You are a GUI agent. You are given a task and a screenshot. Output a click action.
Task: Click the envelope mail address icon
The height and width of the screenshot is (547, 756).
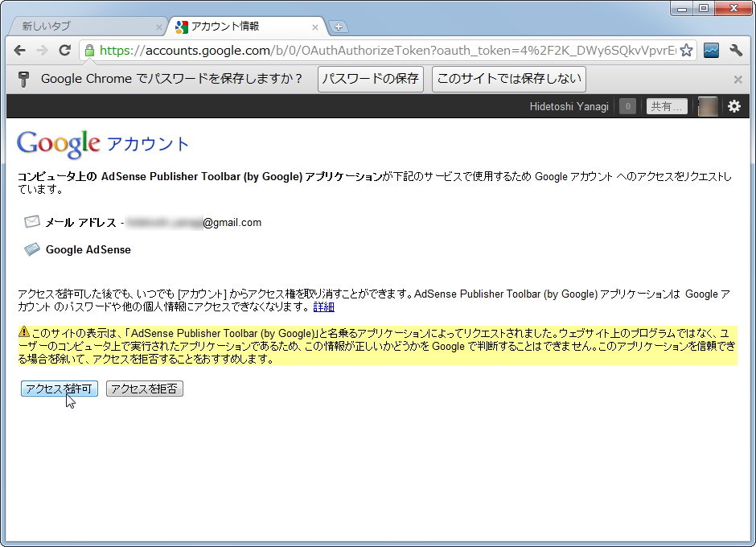coord(32,221)
